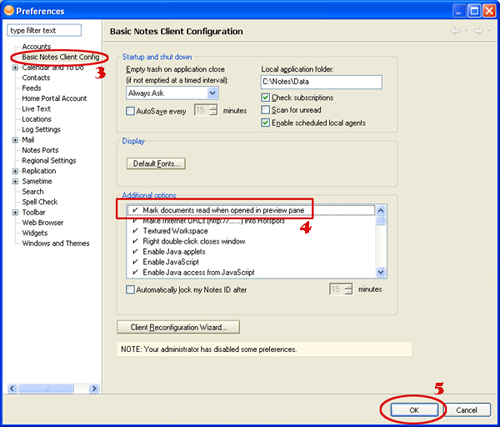
Task: Select Basic Notes Client Config tree item
Action: (61, 57)
